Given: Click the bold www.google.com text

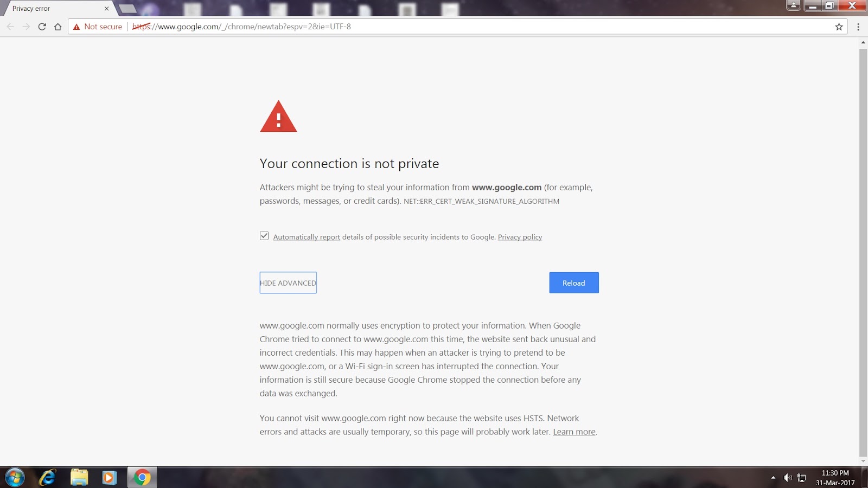Looking at the screenshot, I should tap(507, 187).
